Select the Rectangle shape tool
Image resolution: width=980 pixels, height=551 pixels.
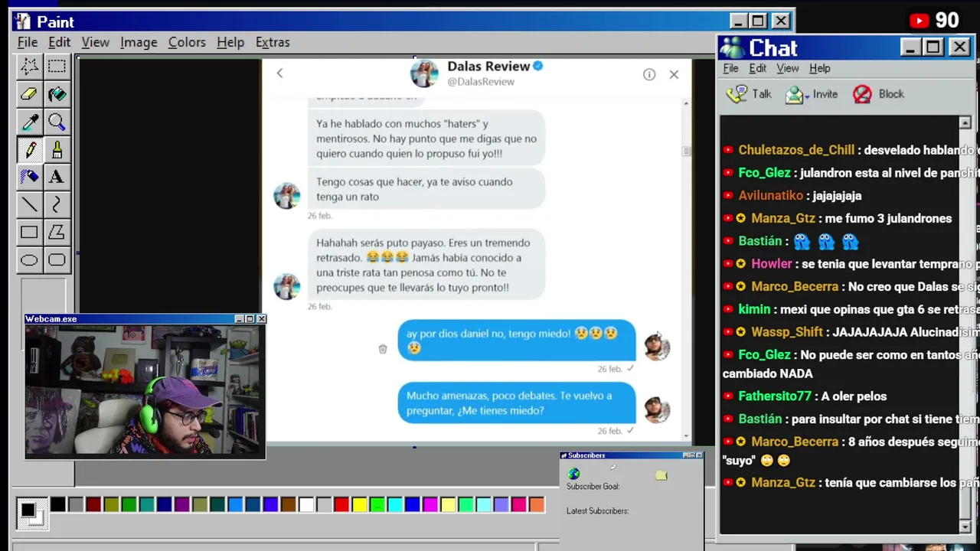click(x=29, y=232)
